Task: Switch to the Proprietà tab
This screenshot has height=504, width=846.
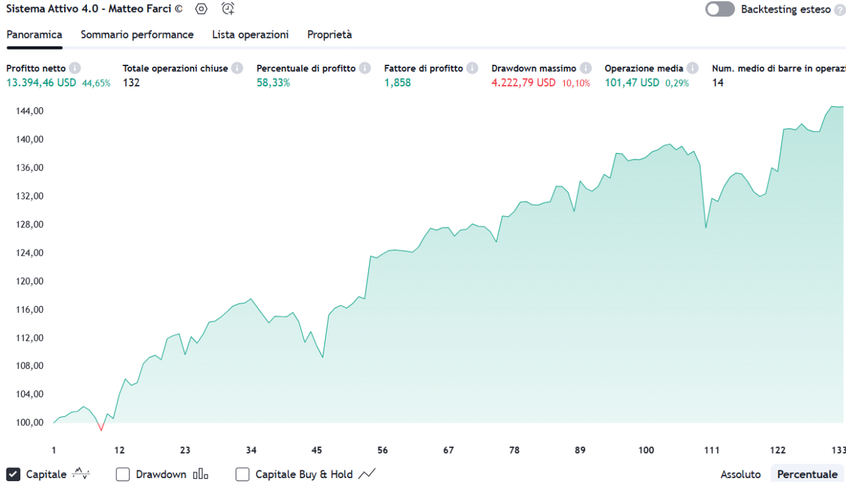Action: click(330, 35)
